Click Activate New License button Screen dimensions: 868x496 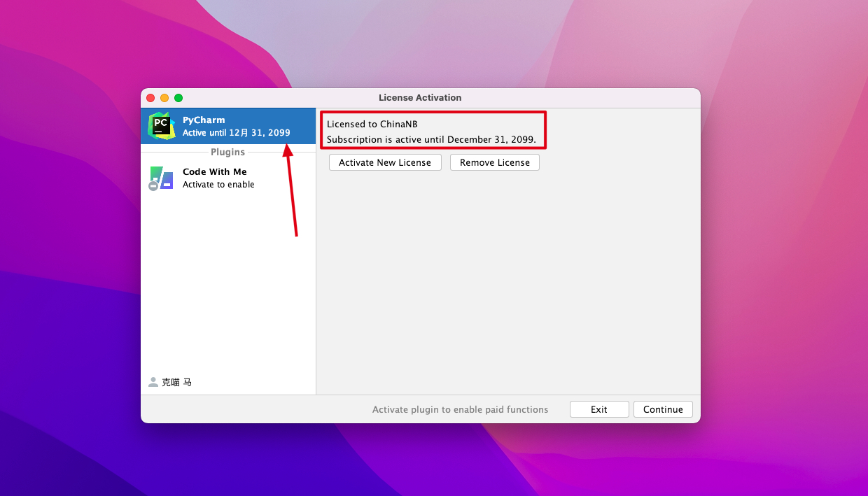pos(385,162)
